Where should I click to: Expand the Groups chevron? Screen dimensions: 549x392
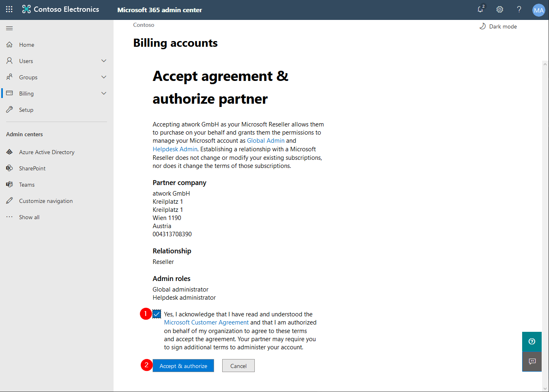point(104,77)
